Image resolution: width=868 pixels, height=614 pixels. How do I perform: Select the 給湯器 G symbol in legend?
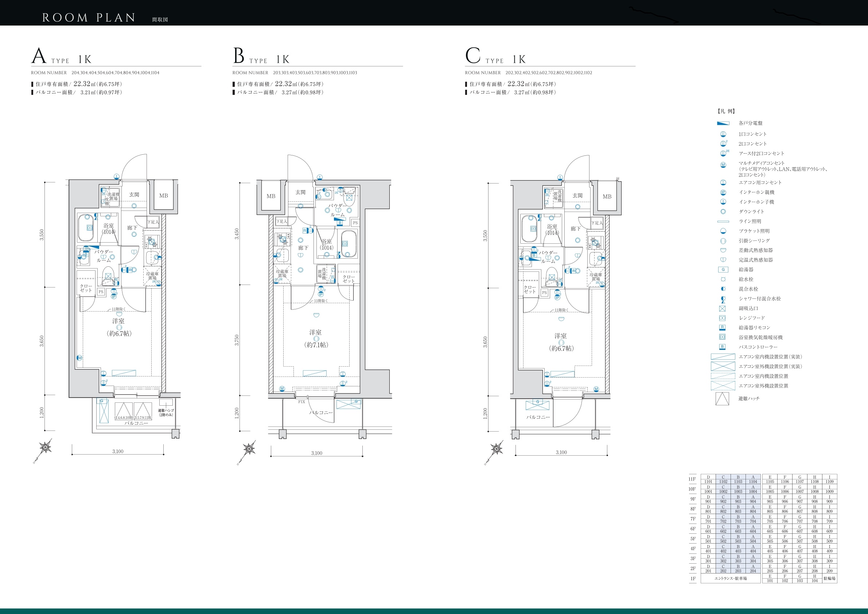723,270
